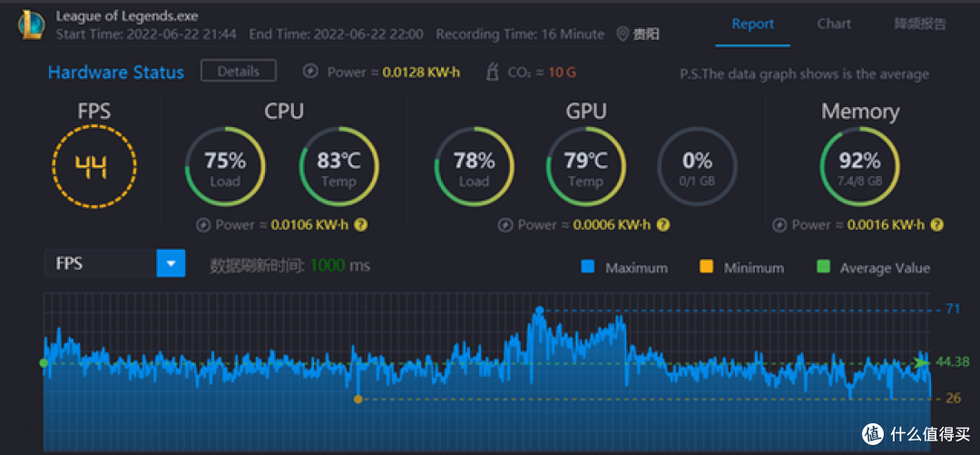The width and height of the screenshot is (980, 455).
Task: Click the FPS 44 dashed gauge
Action: coord(94,166)
